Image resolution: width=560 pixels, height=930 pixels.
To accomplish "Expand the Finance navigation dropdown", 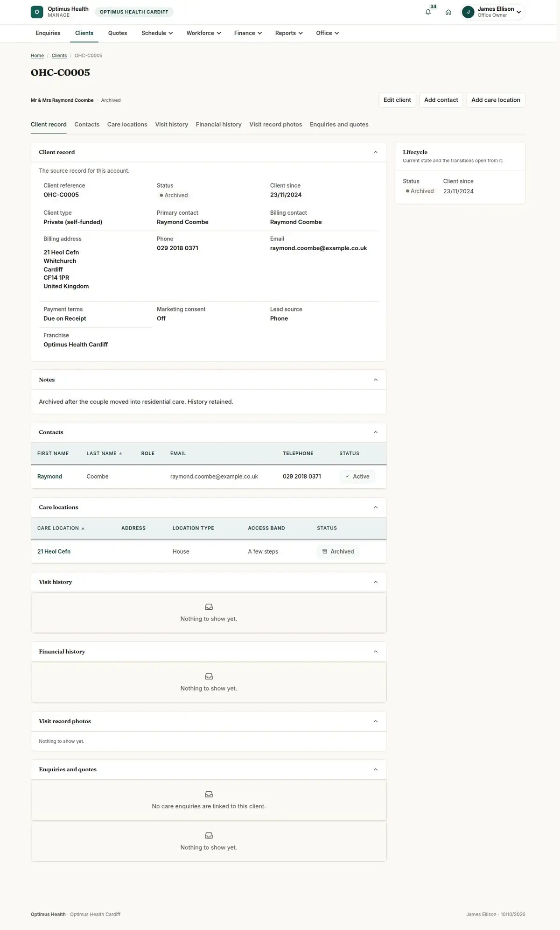I will [x=248, y=33].
